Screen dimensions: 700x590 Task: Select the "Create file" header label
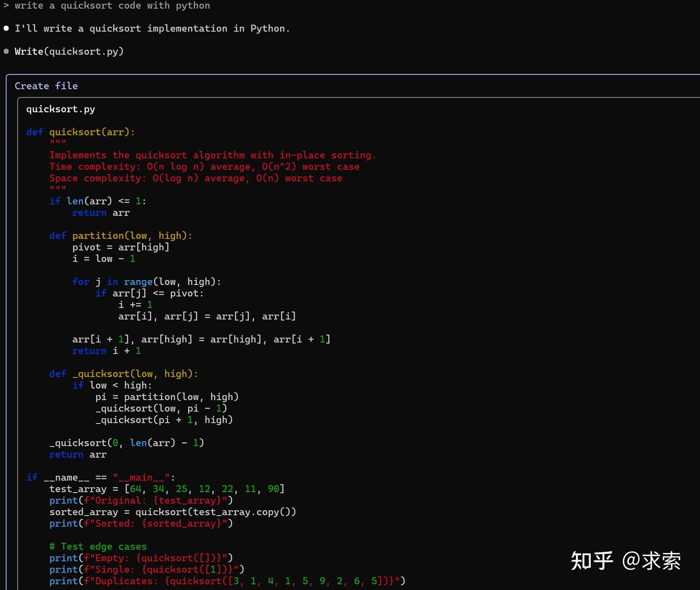coord(46,86)
